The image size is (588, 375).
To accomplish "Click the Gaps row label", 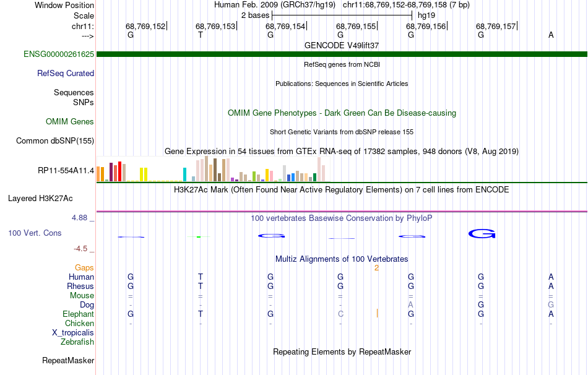I will pos(84,267).
